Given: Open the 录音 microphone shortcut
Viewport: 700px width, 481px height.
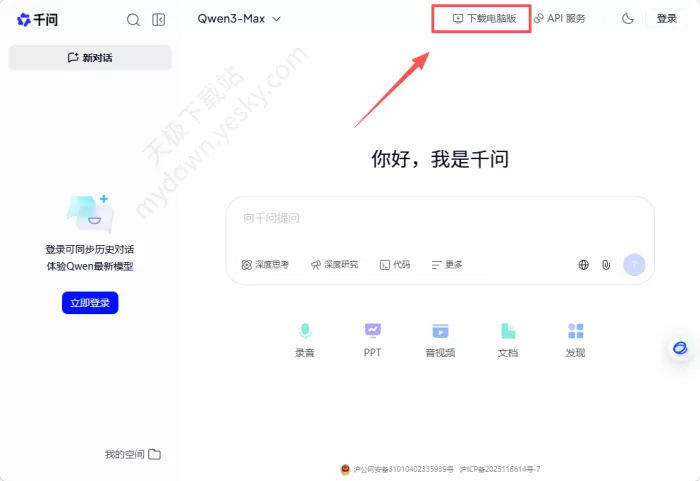Looking at the screenshot, I should pos(305,340).
